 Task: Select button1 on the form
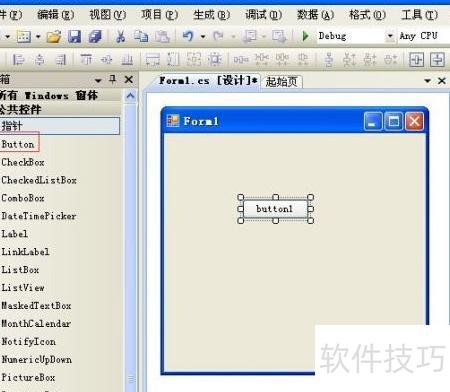click(x=275, y=209)
